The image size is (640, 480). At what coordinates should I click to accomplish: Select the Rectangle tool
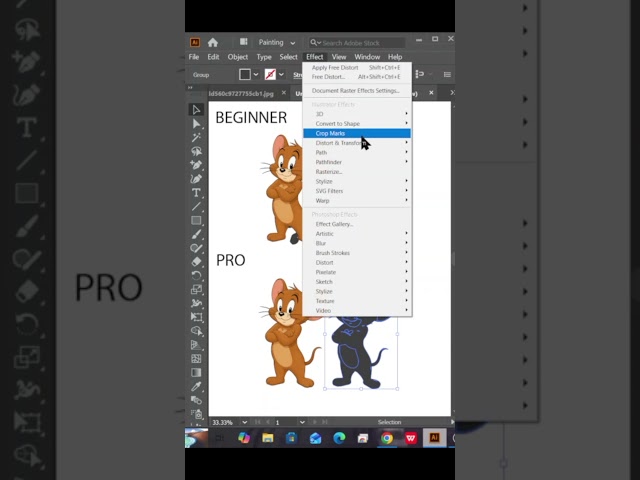[x=196, y=220]
